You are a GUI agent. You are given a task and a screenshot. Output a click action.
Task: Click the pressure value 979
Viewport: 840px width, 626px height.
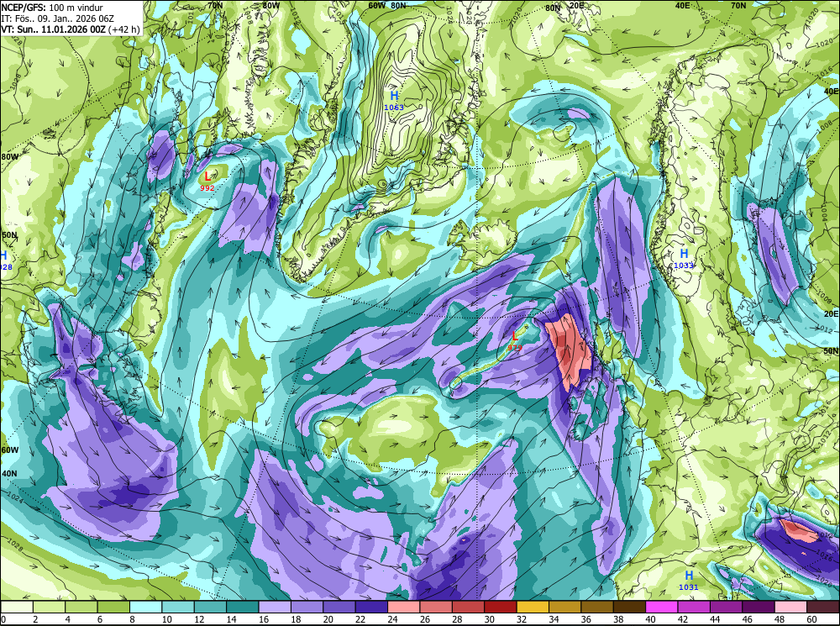pos(515,348)
